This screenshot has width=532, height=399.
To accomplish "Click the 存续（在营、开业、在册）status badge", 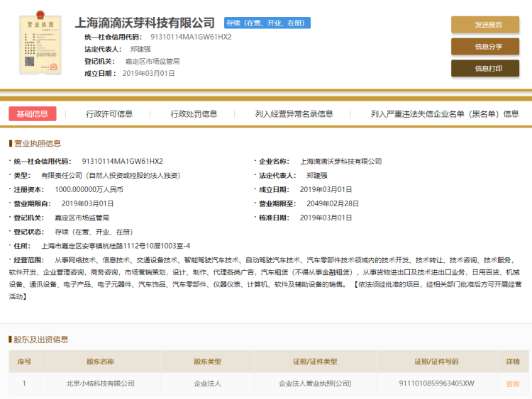I will 267,23.
